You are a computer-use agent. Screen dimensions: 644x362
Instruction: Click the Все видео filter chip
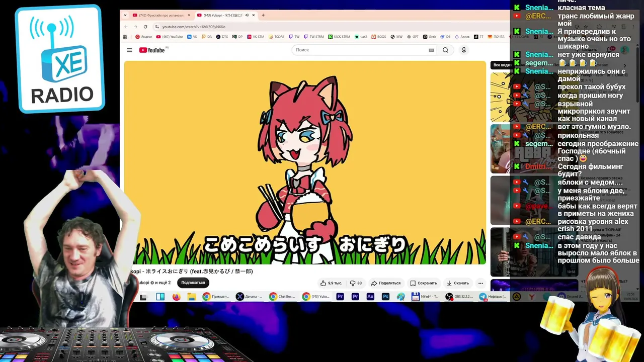click(x=502, y=65)
